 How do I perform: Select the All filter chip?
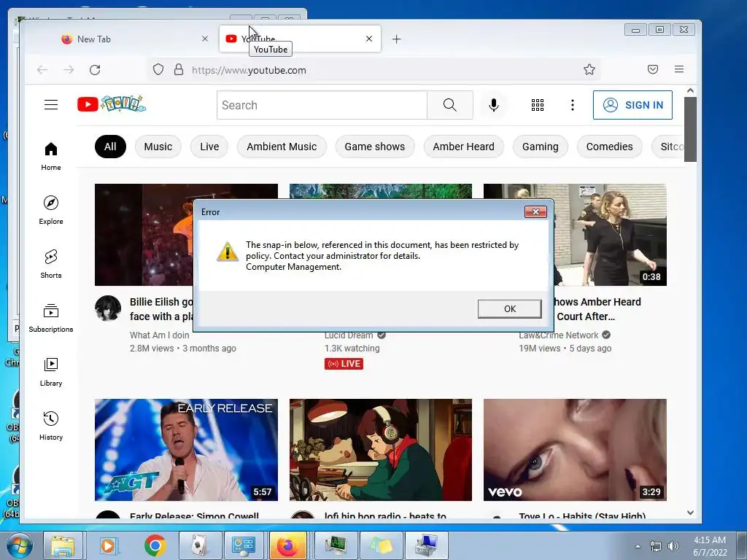tap(110, 147)
